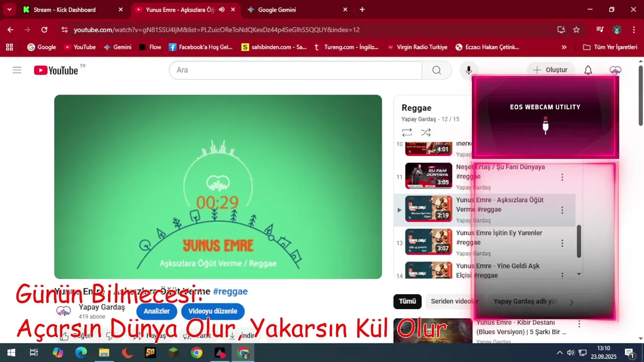Click the Oluştur create button
The height and width of the screenshot is (362, 644).
(x=550, y=70)
